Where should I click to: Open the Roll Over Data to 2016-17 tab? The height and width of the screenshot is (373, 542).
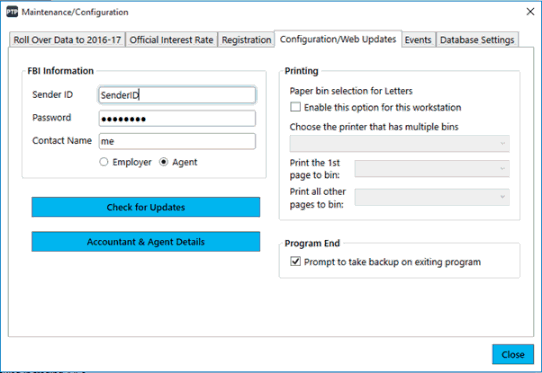[67, 40]
